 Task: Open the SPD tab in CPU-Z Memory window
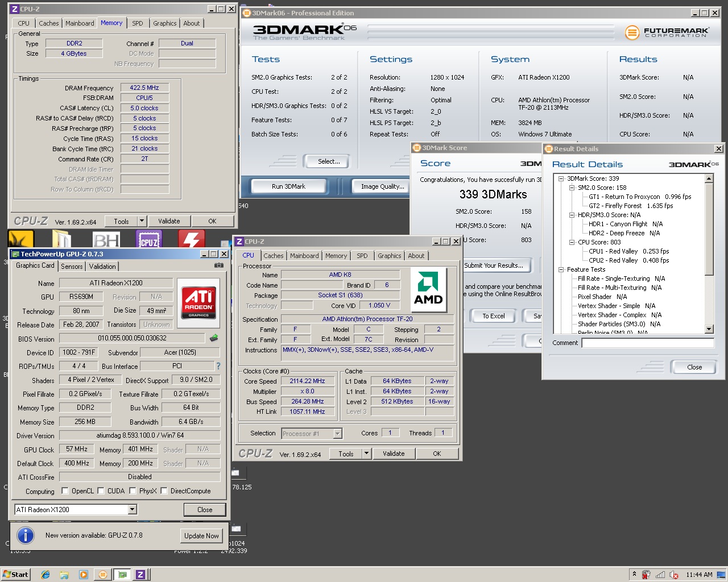coord(138,23)
